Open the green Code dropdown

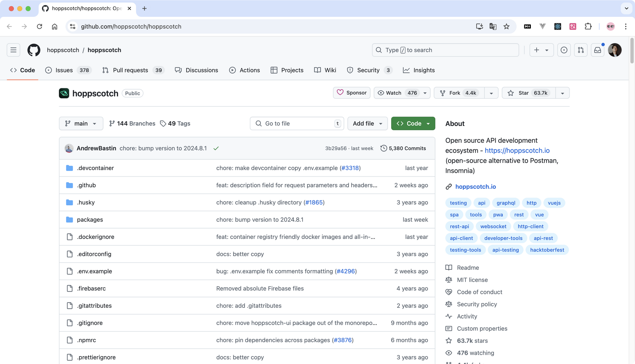click(x=413, y=123)
